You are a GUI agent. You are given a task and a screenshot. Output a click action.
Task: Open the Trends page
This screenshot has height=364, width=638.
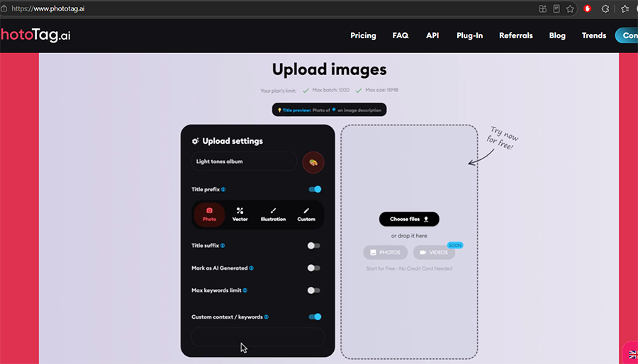594,35
